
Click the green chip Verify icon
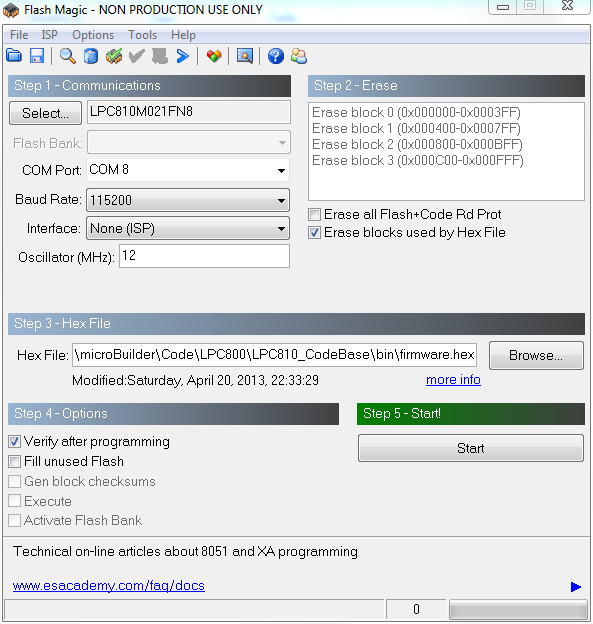(x=114, y=56)
